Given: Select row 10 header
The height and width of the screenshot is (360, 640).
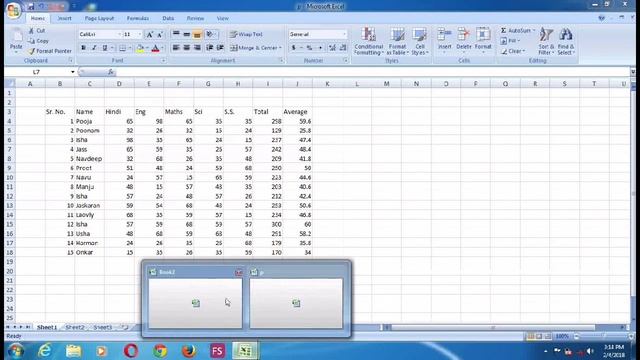Looking at the screenshot, I should 9,178.
